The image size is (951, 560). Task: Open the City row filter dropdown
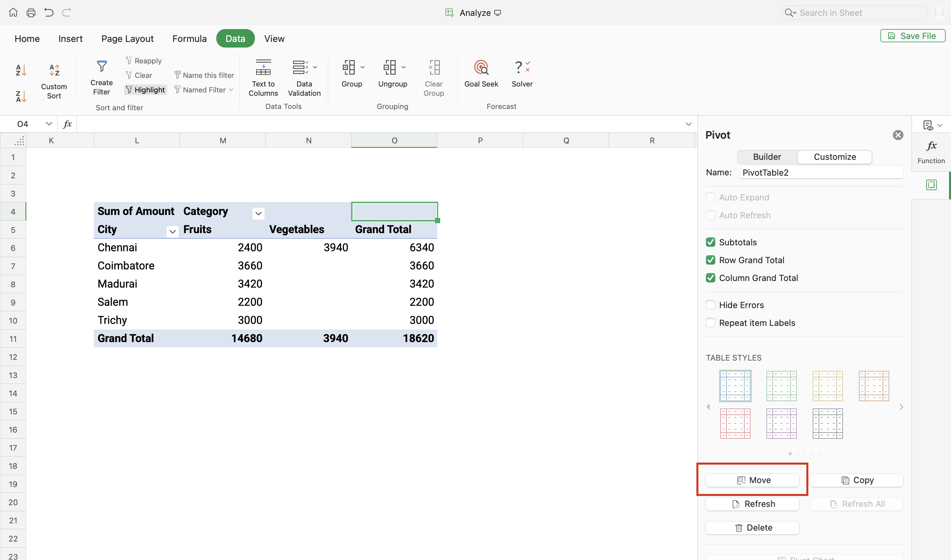pos(172,231)
